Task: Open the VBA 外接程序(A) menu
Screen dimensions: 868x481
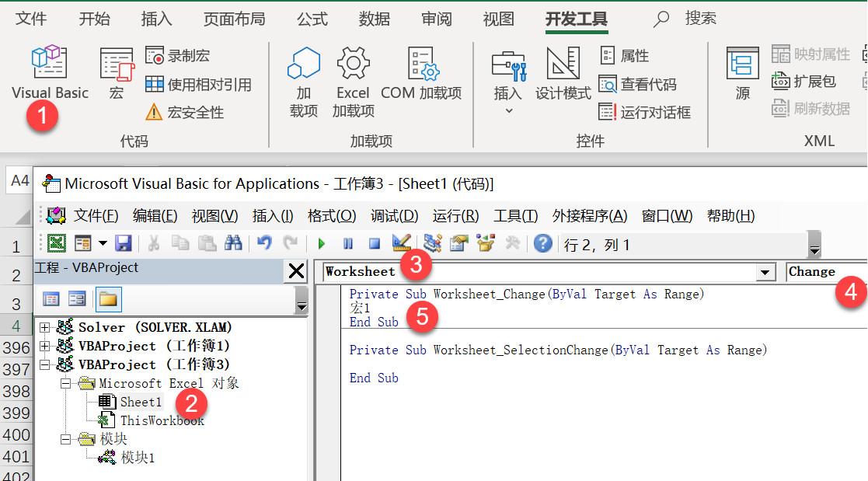Action: coord(590,215)
